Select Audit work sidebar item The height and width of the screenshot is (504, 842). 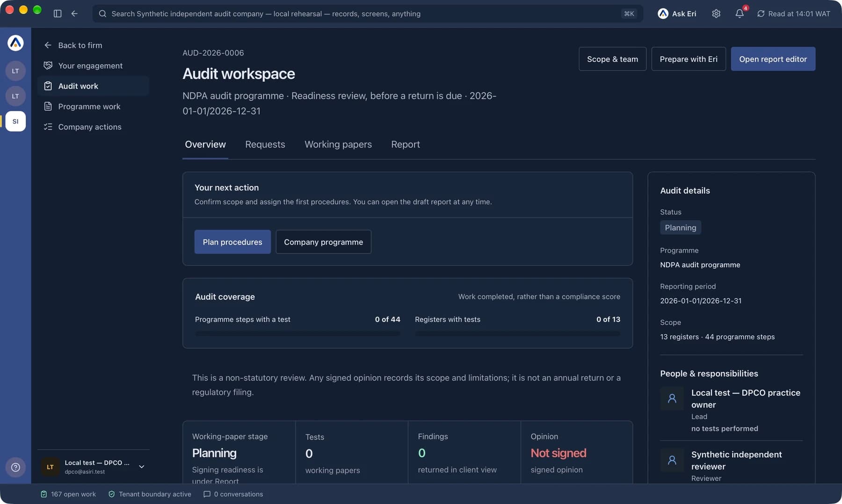pyautogui.click(x=94, y=86)
